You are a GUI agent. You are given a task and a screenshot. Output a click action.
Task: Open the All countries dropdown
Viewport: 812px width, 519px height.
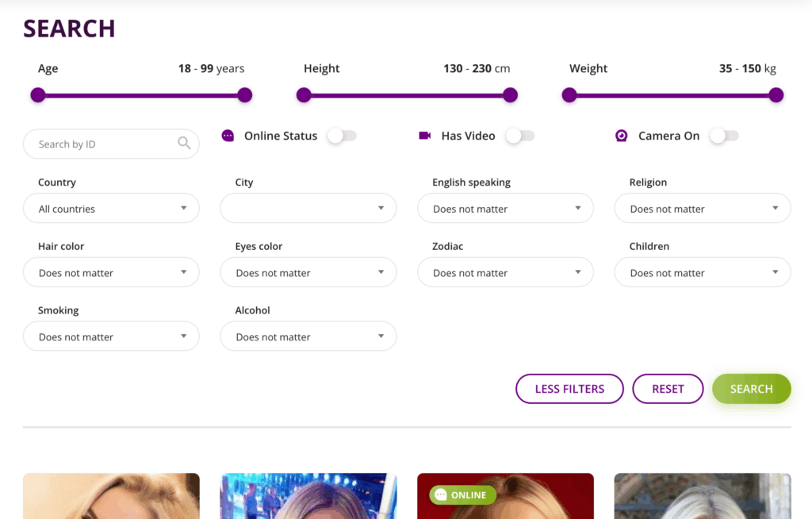(x=111, y=208)
